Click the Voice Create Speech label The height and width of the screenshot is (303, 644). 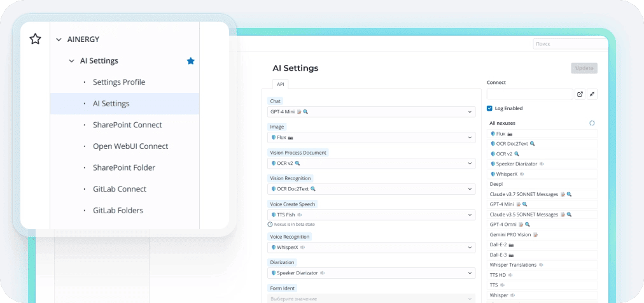pos(293,204)
